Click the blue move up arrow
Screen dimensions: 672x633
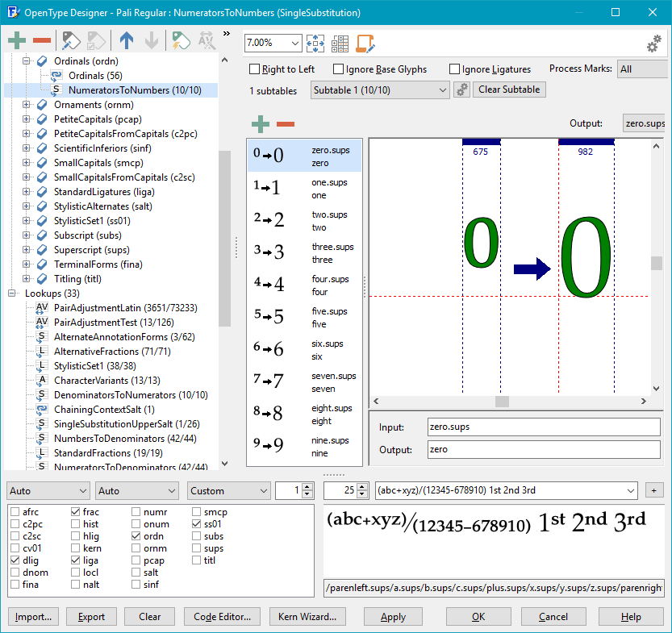[x=127, y=40]
